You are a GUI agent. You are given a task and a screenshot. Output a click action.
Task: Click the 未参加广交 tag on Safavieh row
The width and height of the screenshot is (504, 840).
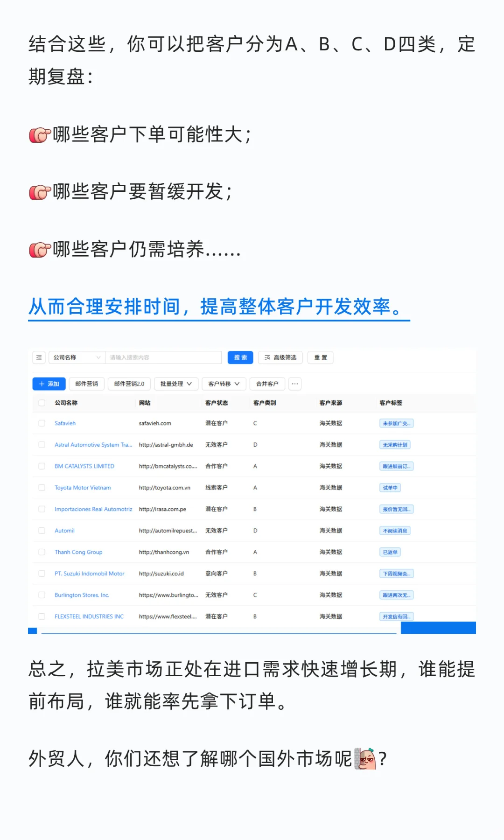click(396, 423)
